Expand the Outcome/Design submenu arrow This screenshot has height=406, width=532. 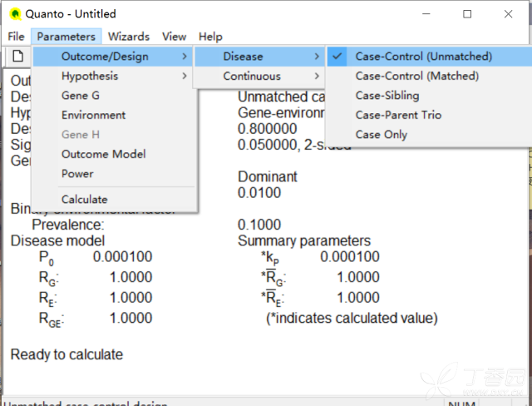185,57
